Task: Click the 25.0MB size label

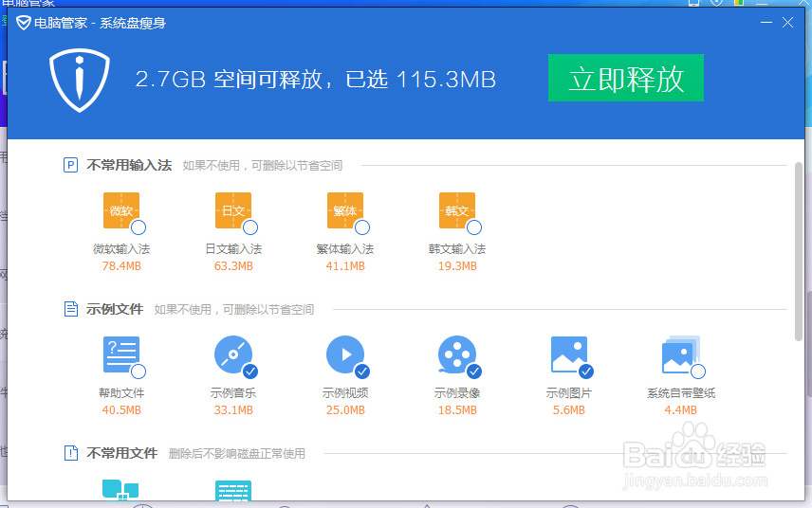Action: (x=345, y=410)
